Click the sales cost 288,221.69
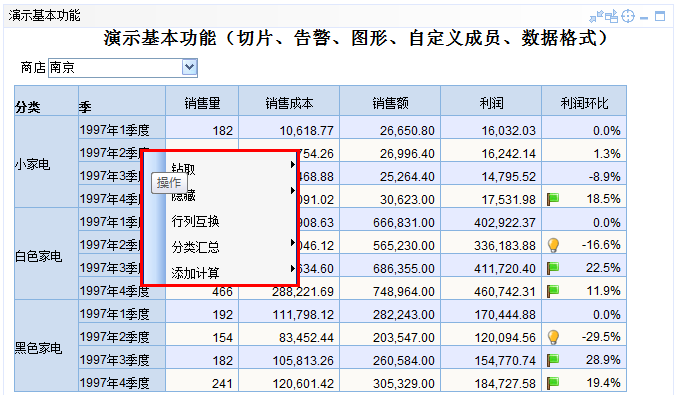Image resolution: width=679 pixels, height=397 pixels. coord(303,292)
